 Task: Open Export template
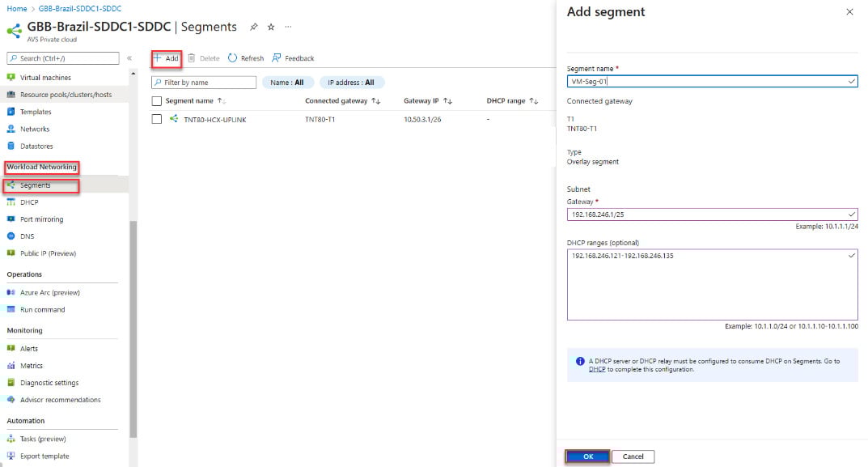[44, 456]
